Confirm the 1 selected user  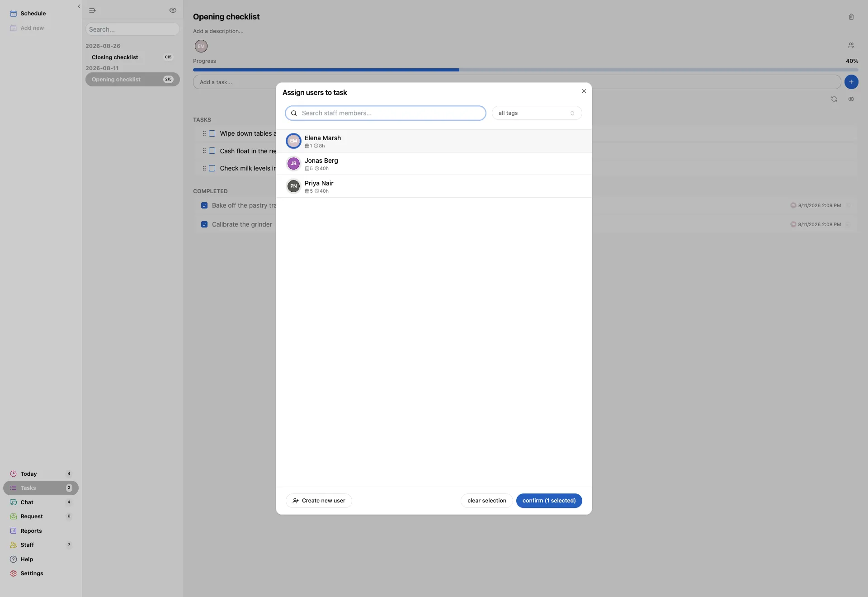(549, 501)
